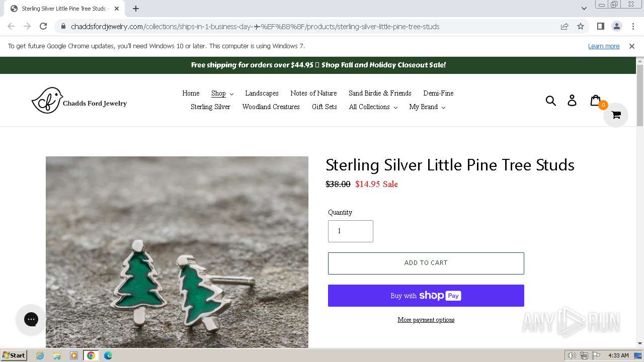Viewport: 644px width, 362px height.
Task: Open the Woodland Creatures menu item
Action: (271, 107)
